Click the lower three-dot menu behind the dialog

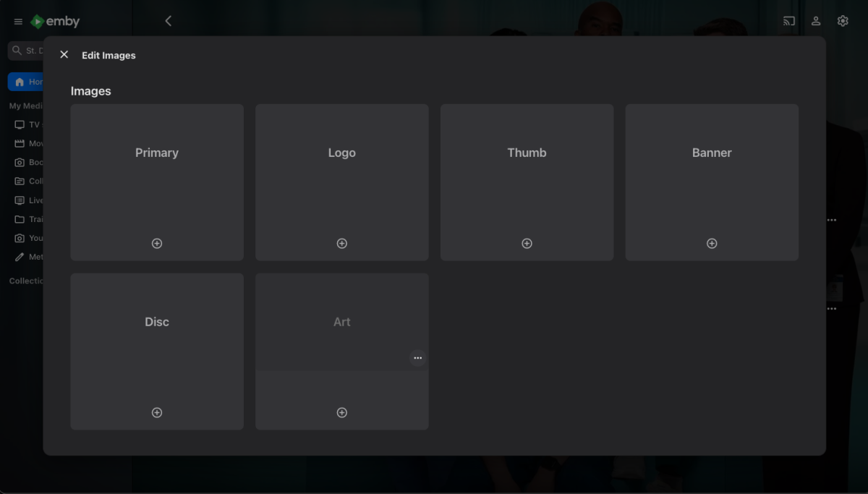[832, 309]
